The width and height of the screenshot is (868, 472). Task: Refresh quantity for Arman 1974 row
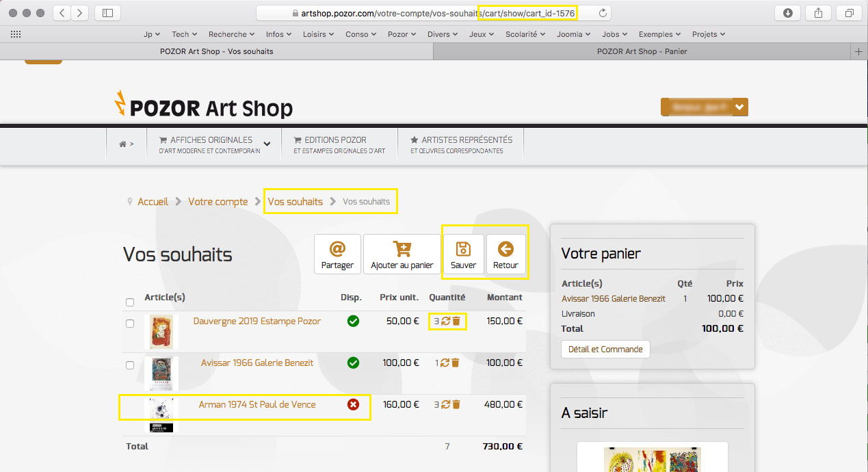pos(445,405)
